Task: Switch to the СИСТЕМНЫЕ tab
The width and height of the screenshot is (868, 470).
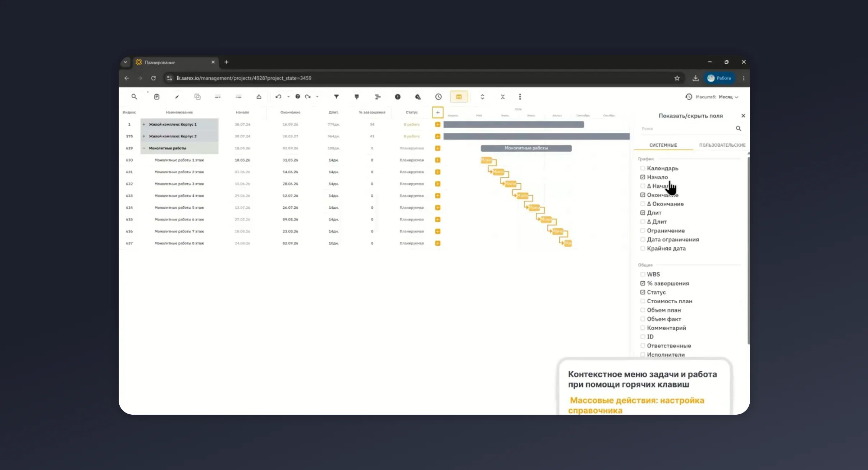Action: tap(663, 145)
